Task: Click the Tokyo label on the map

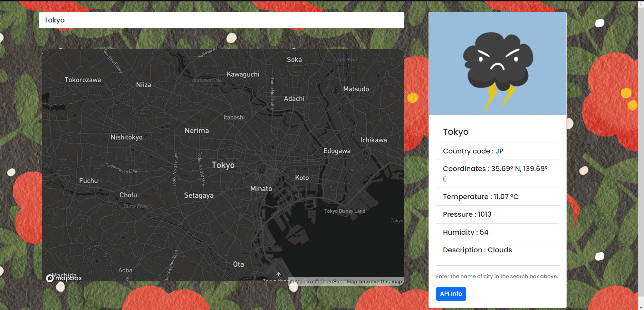Action: pyautogui.click(x=223, y=165)
